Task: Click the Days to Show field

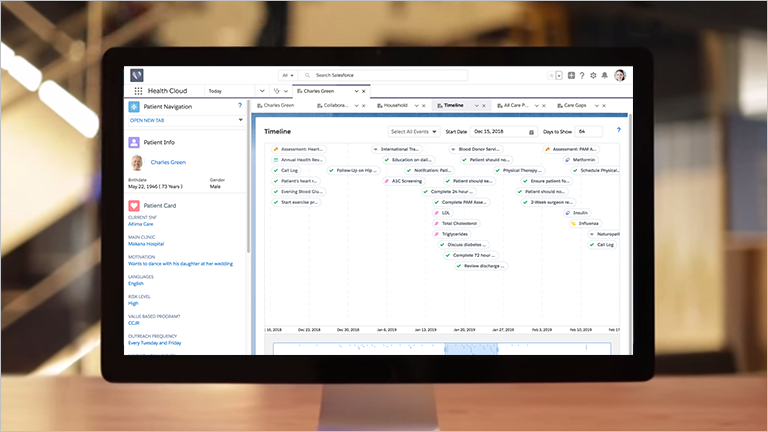Action: pos(587,131)
